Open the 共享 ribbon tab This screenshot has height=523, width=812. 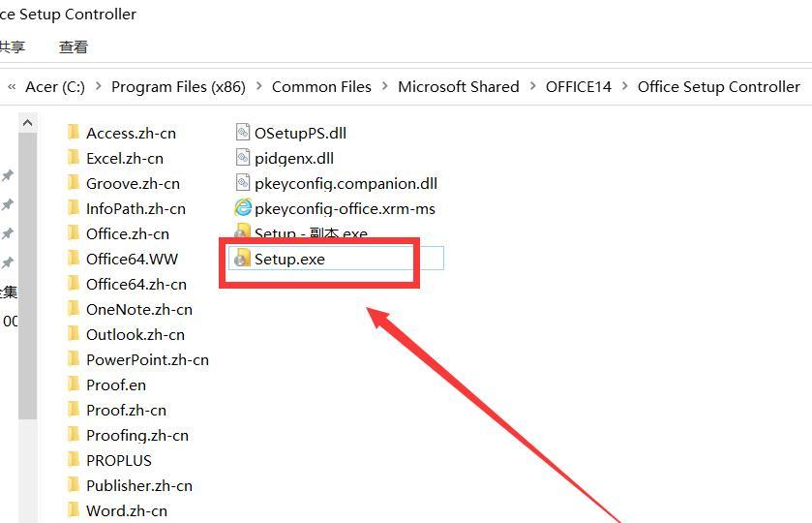coord(12,47)
